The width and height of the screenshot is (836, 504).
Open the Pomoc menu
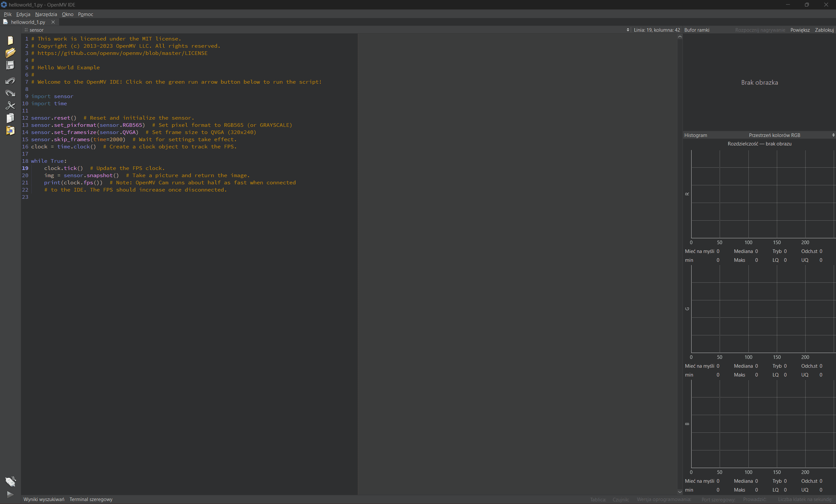click(x=86, y=14)
